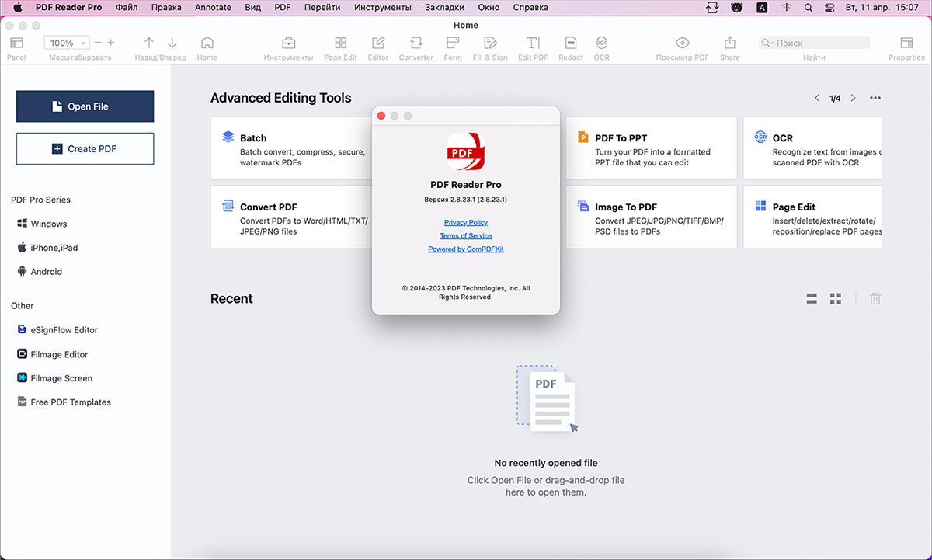Viewport: 932px width, 560px height.
Task: Open eSignFlow Editor in sidebar
Action: (x=57, y=330)
